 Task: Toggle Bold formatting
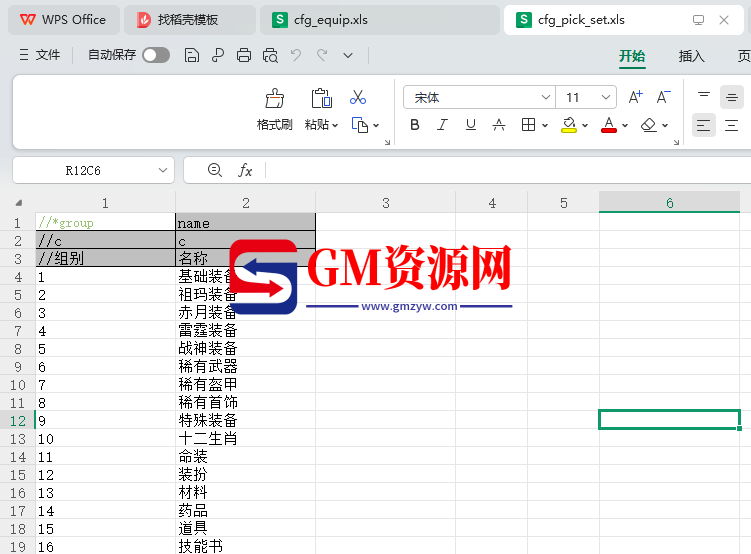click(x=415, y=125)
